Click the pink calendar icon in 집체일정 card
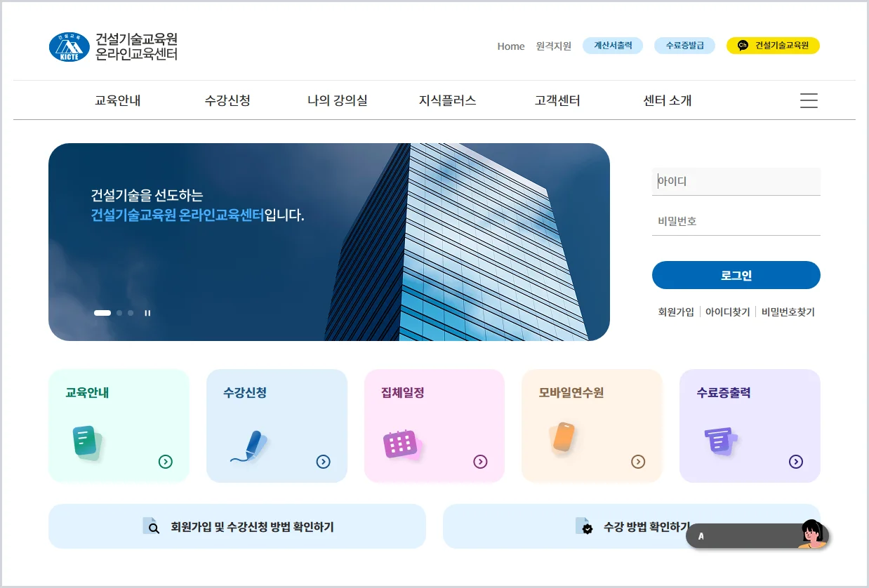Screen dimensions: 869x588 (x=402, y=445)
